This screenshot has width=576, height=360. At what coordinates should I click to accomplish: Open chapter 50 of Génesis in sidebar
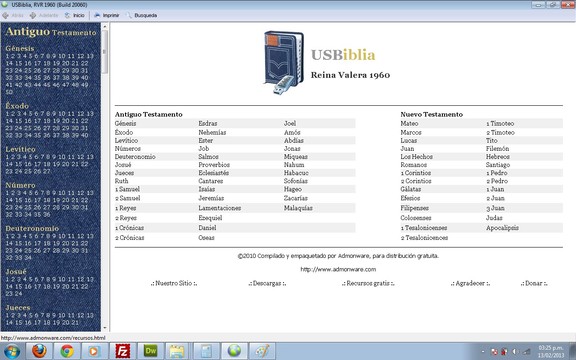(x=9, y=92)
